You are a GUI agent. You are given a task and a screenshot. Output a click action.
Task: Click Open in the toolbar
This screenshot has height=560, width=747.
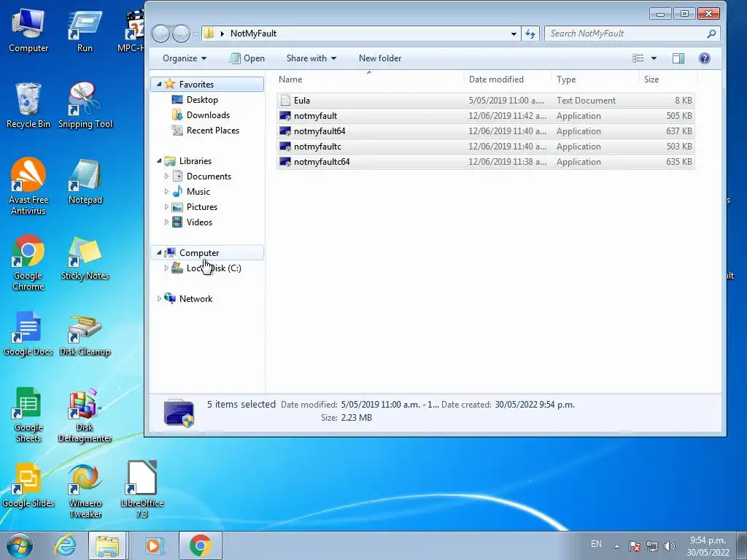tap(247, 58)
